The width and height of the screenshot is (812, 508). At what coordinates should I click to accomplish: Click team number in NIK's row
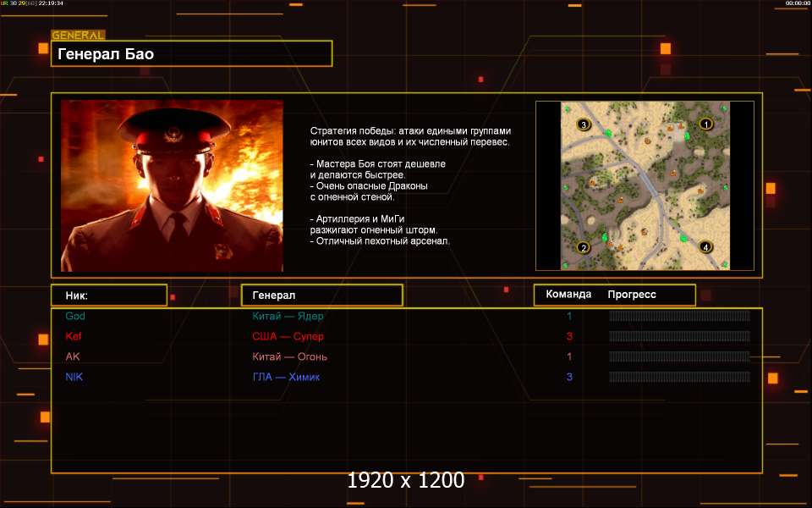point(569,377)
